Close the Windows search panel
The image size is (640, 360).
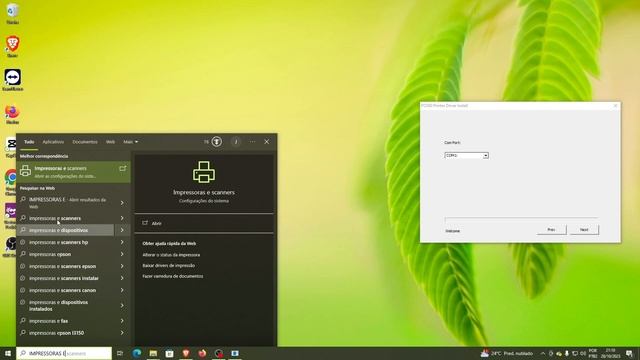click(x=267, y=142)
